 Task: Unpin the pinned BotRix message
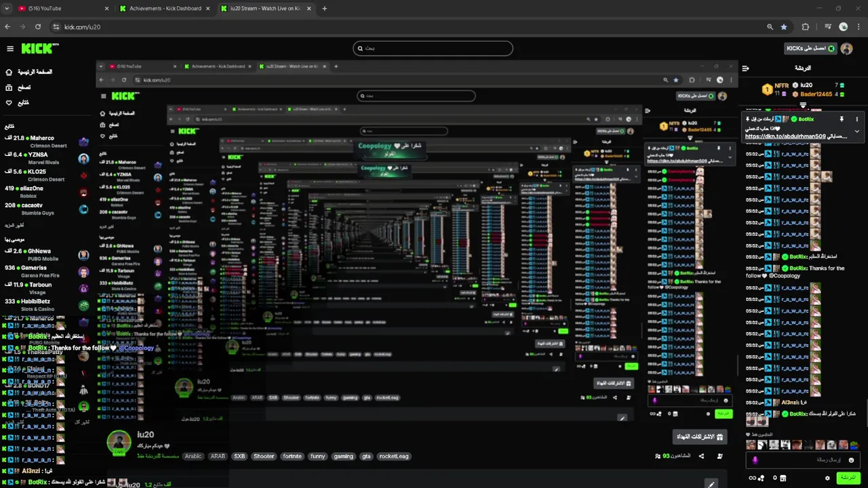point(842,119)
